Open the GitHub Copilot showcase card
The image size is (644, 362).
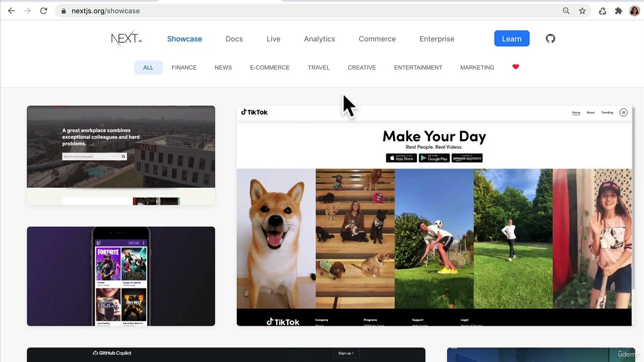tap(226, 354)
